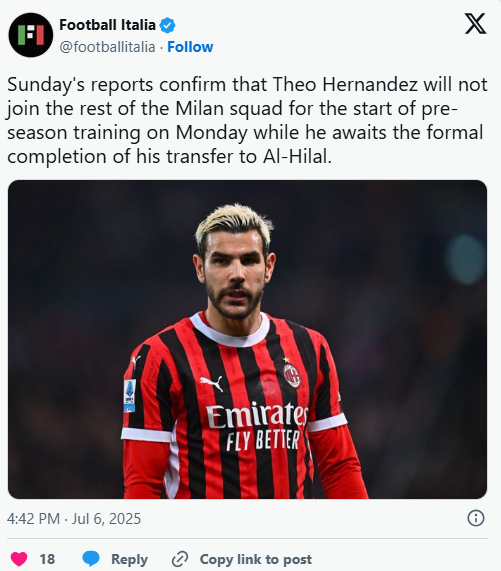Open the Football Italia profile avatar
The height and width of the screenshot is (571, 501).
[31, 35]
